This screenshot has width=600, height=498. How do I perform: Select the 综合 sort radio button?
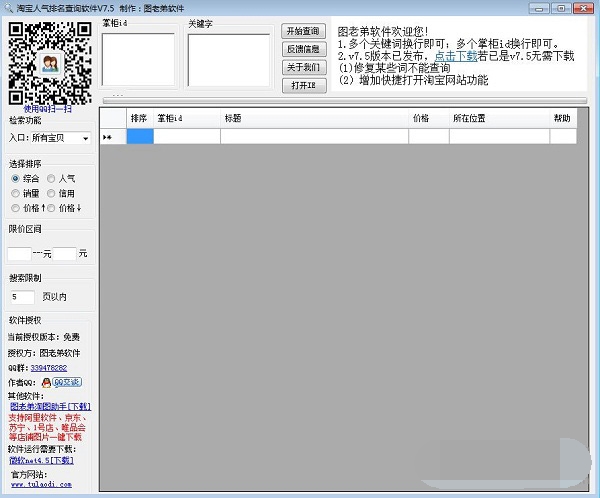[x=15, y=178]
